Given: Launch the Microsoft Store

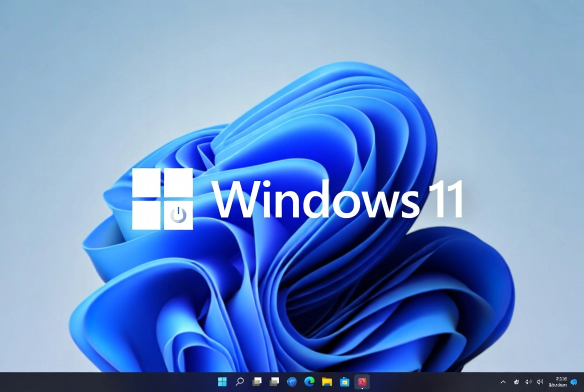Looking at the screenshot, I should pyautogui.click(x=344, y=381).
